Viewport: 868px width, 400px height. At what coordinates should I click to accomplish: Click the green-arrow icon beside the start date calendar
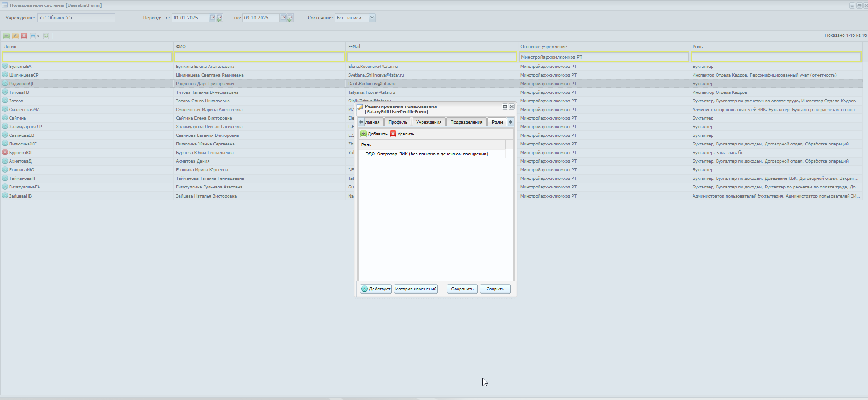219,18
